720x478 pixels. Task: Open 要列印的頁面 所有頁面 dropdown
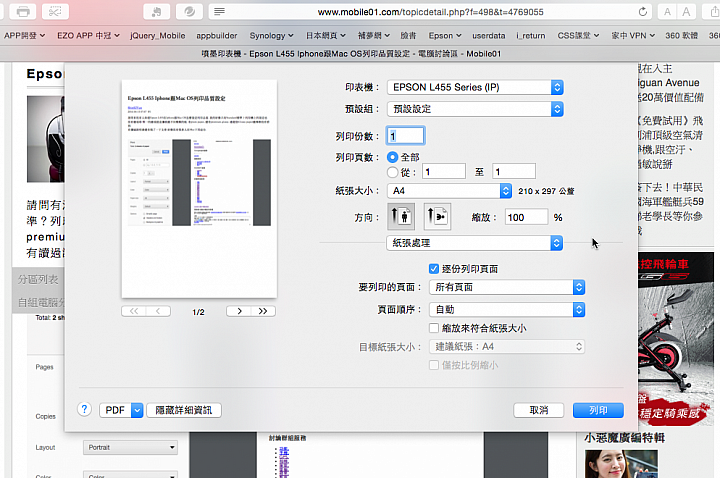[x=507, y=287]
